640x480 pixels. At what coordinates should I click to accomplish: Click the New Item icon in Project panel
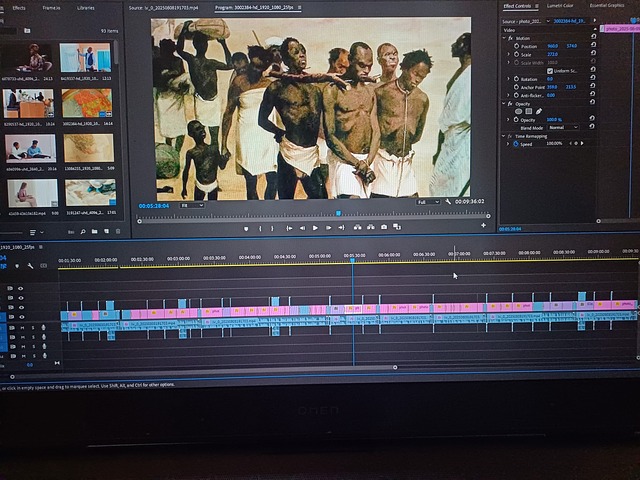click(107, 231)
